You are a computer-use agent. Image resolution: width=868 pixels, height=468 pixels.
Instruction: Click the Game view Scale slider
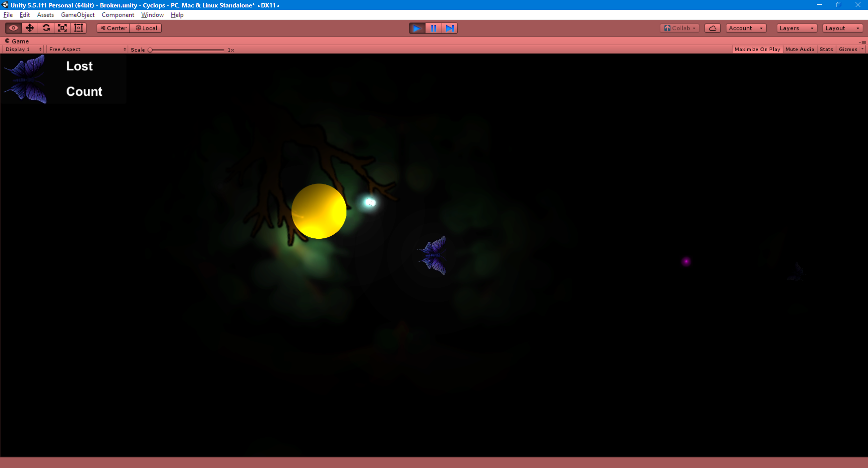tap(186, 50)
